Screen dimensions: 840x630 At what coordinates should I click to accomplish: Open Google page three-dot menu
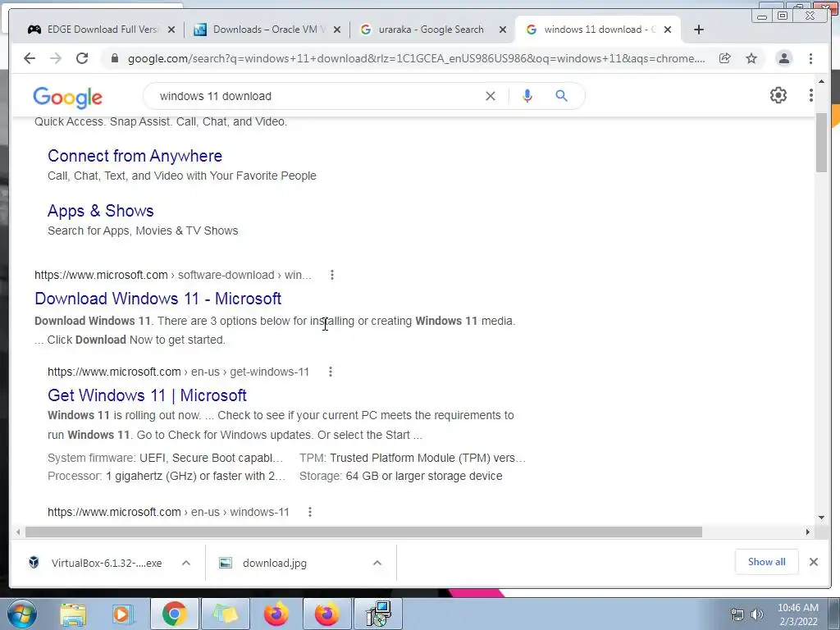[x=811, y=95]
